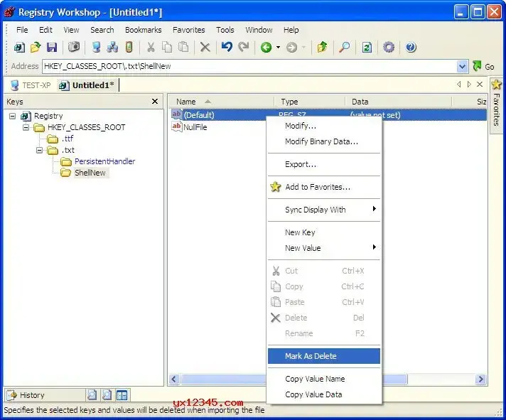Screen dimensions: 506x420
Task: Choose Modify Binary Data... in context menu
Action: (x=324, y=141)
